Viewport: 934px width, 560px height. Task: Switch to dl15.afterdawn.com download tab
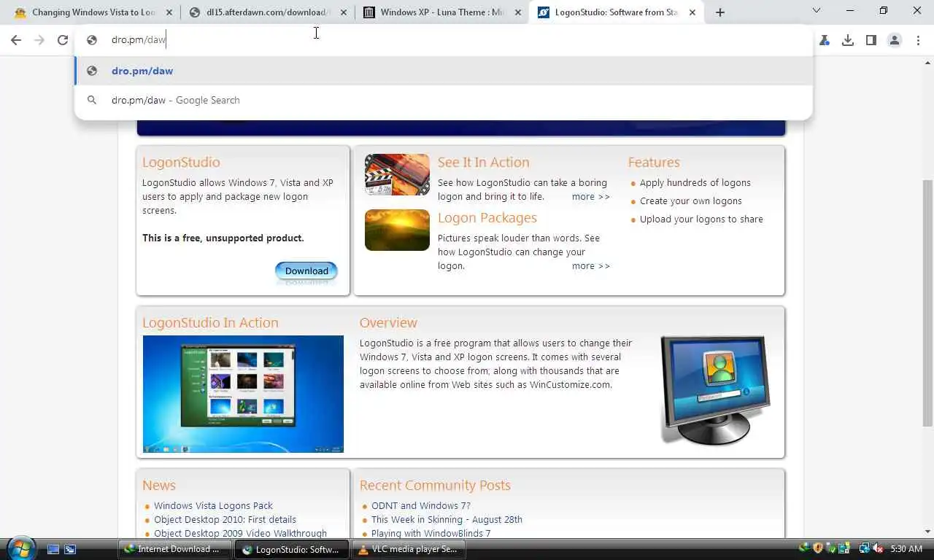coord(267,12)
